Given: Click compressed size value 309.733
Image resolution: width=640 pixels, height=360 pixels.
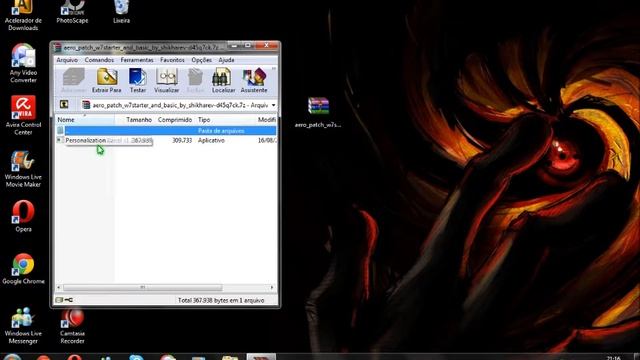Looking at the screenshot, I should 182,140.
